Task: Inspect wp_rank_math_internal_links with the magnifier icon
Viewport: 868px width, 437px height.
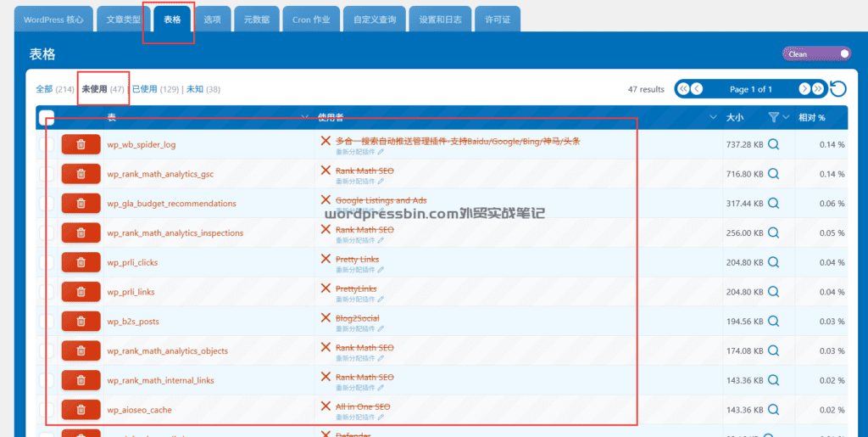Action: coord(774,380)
